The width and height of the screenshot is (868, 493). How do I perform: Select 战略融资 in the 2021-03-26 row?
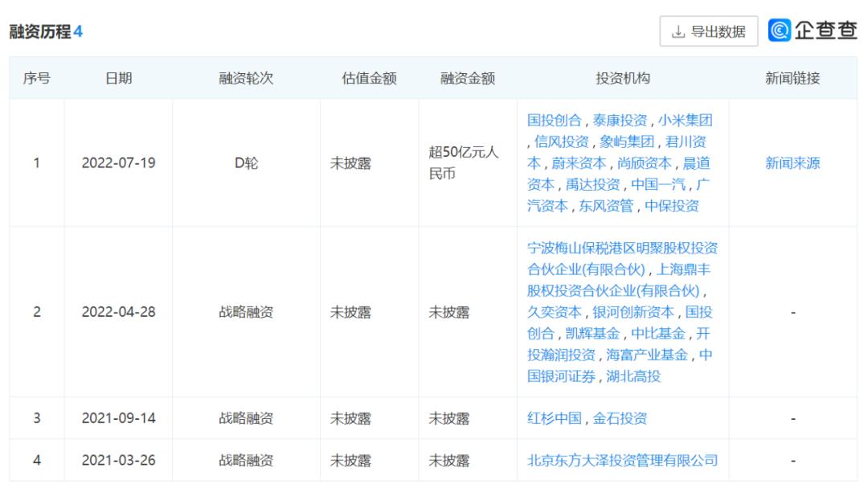click(x=246, y=460)
